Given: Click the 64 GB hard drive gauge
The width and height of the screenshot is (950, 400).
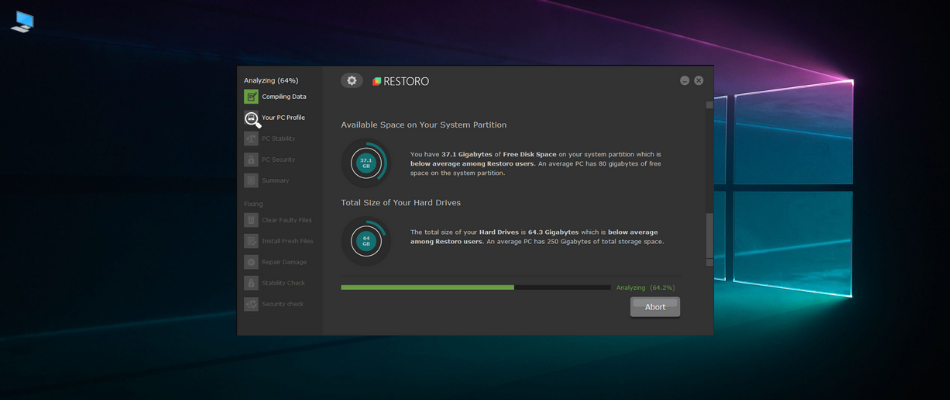Looking at the screenshot, I should [x=366, y=241].
